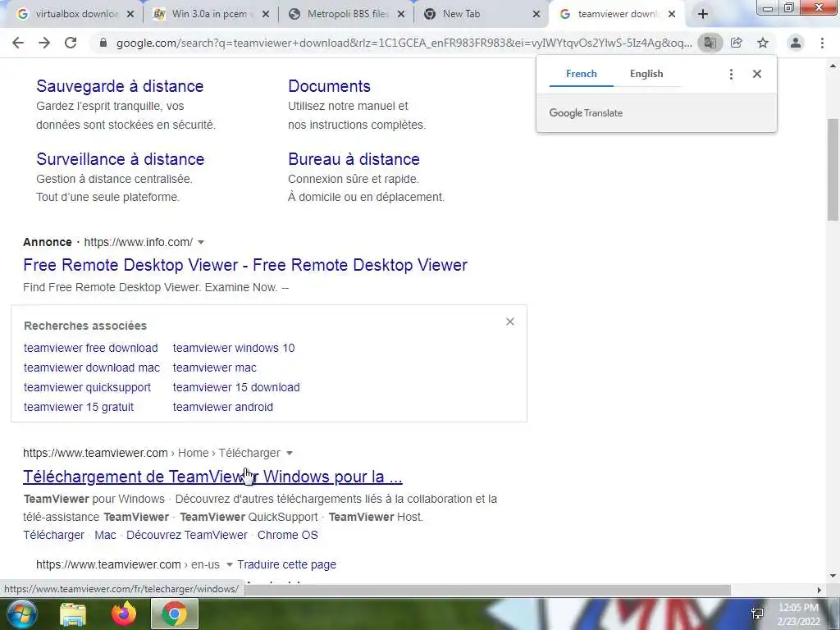Open Free Remote Desktop Viewer ad
The height and width of the screenshot is (630, 840).
pos(245,265)
